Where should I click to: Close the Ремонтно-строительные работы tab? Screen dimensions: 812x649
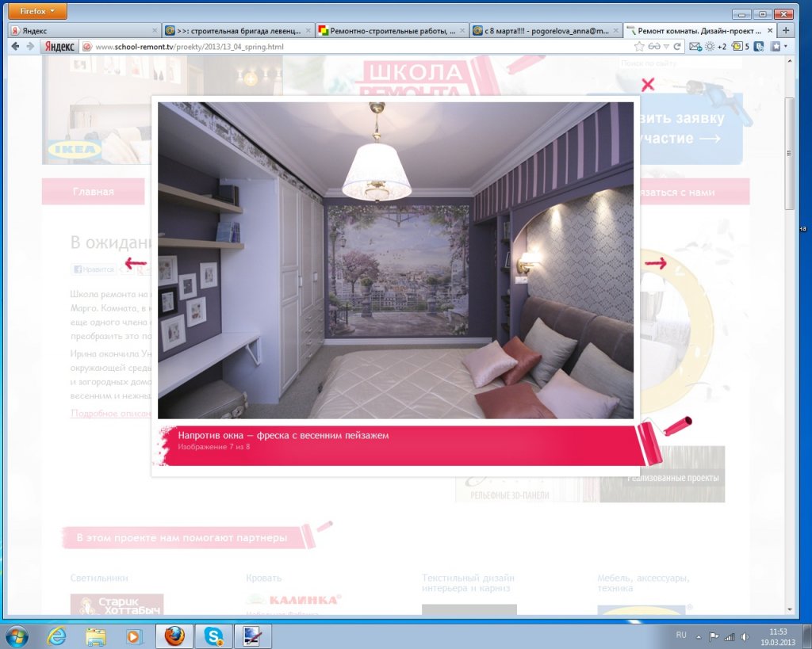[462, 31]
